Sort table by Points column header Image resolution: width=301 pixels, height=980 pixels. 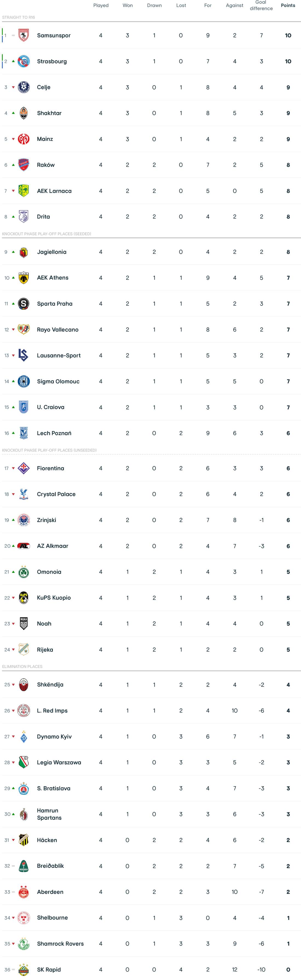click(288, 5)
